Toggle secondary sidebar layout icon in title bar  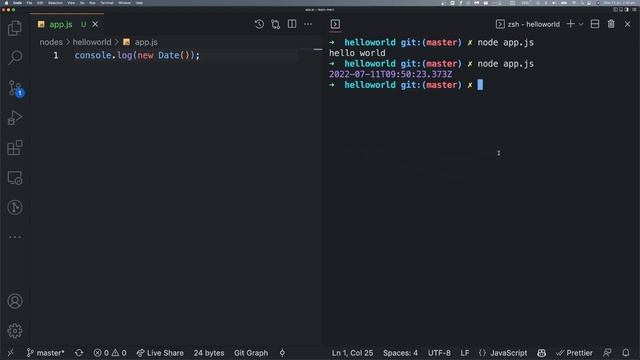627,9
